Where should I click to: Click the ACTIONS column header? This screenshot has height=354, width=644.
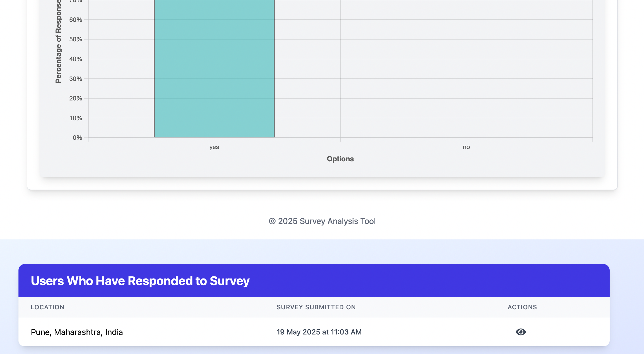pyautogui.click(x=522, y=307)
